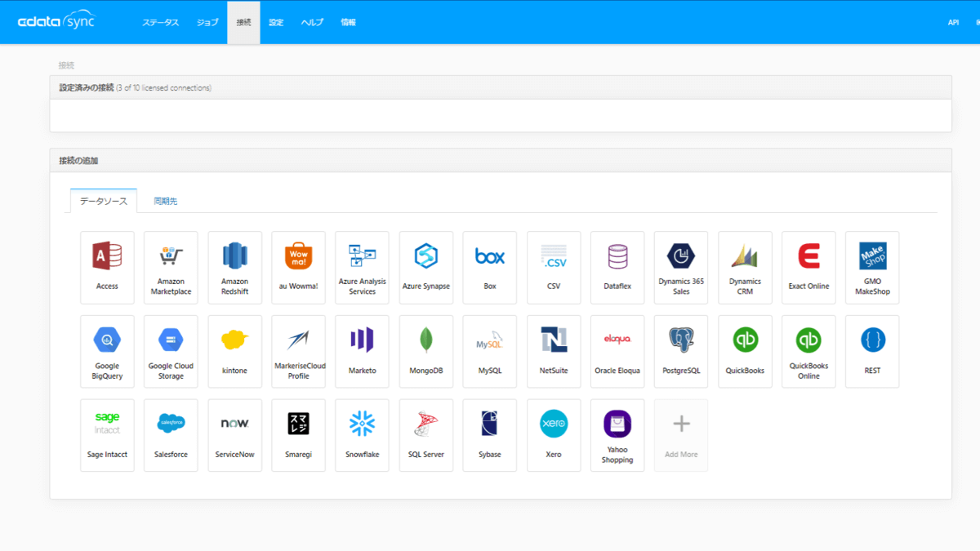The height and width of the screenshot is (551, 980).
Task: Click the CData Sync logo
Action: [x=56, y=22]
